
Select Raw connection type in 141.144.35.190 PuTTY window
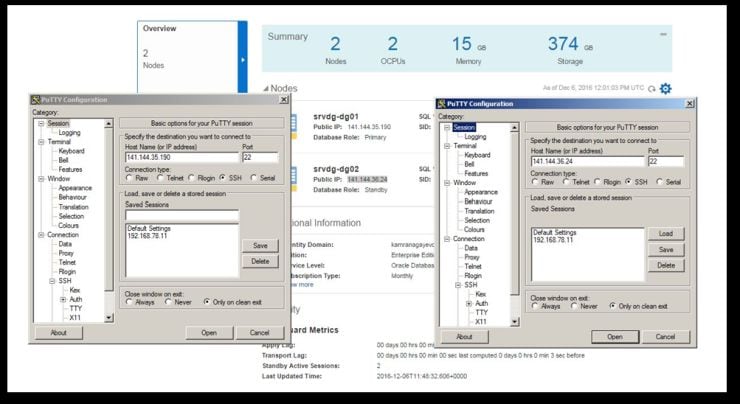click(x=129, y=178)
